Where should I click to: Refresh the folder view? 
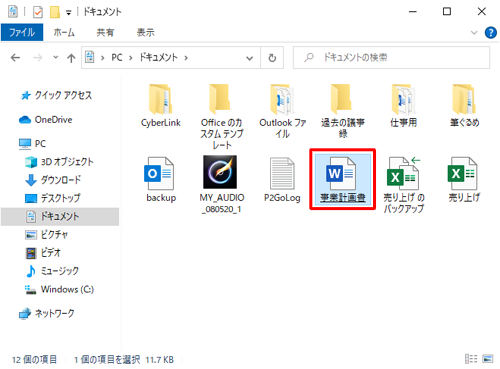click(x=272, y=58)
